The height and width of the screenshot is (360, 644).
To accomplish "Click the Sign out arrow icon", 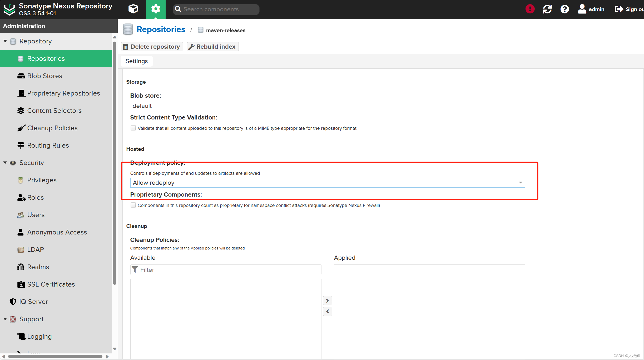I will tap(619, 9).
